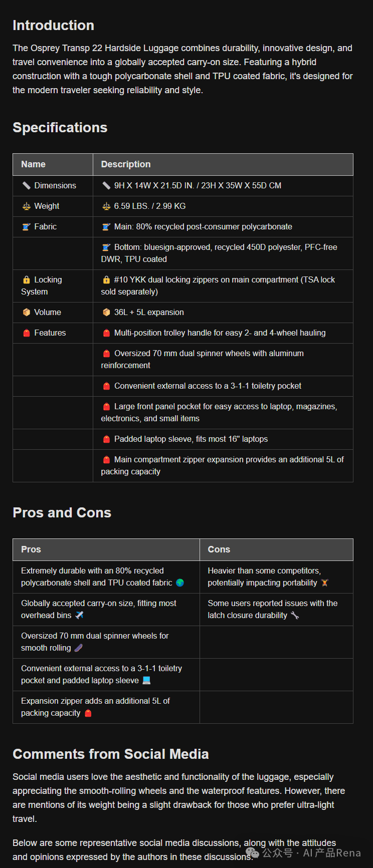
Task: Click the laptop icon after padded laptop sleeve
Action: tap(146, 680)
